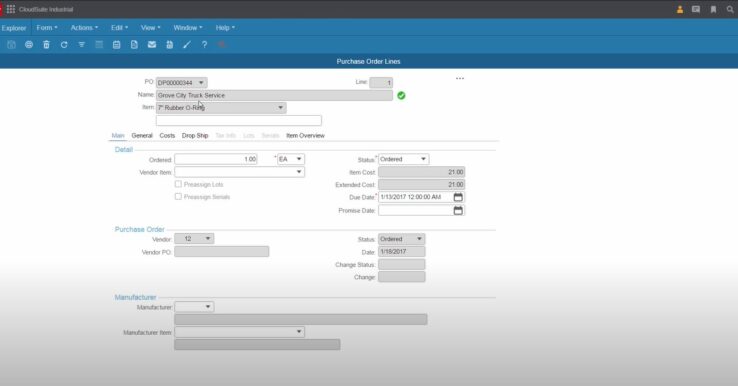The image size is (738, 386).
Task: Open the Actions menu
Action: click(84, 28)
